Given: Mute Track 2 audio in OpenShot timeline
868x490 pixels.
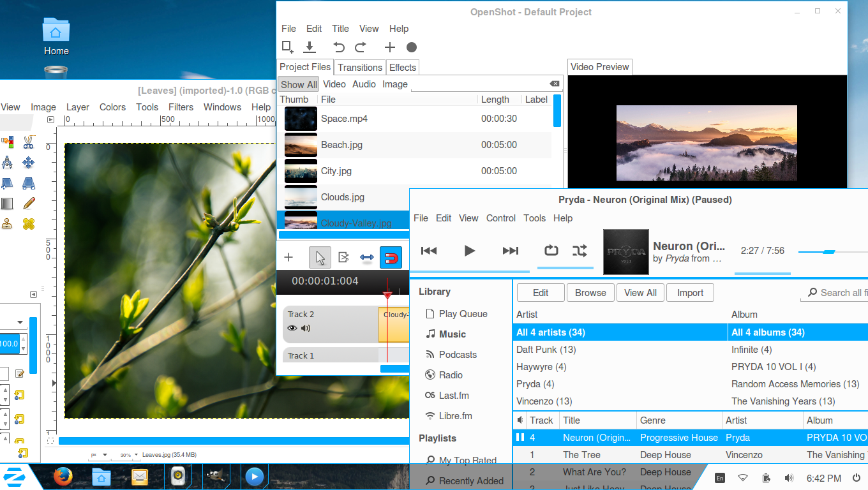Looking at the screenshot, I should coord(306,328).
